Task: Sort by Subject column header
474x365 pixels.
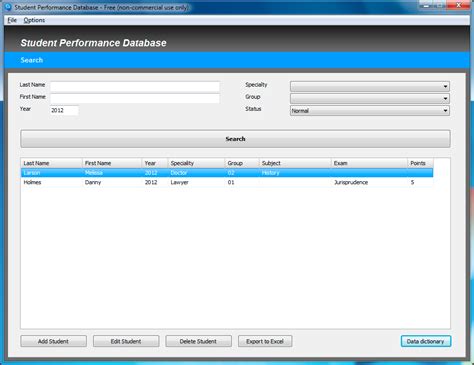Action: (295, 163)
